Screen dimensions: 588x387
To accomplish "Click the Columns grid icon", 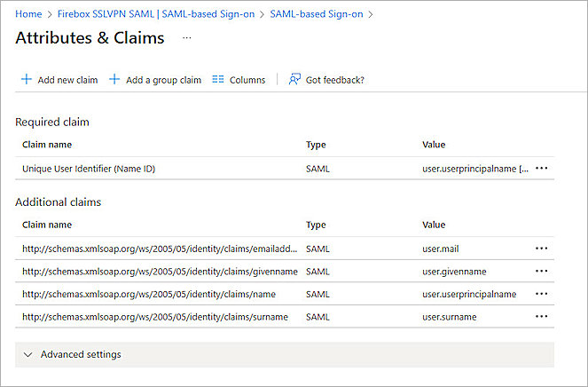I will coord(218,80).
